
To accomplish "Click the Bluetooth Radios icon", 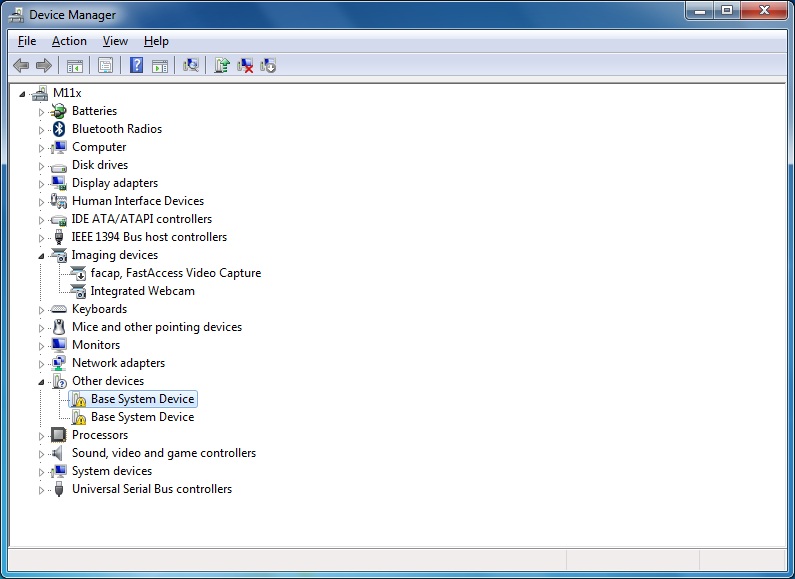I will 59,129.
